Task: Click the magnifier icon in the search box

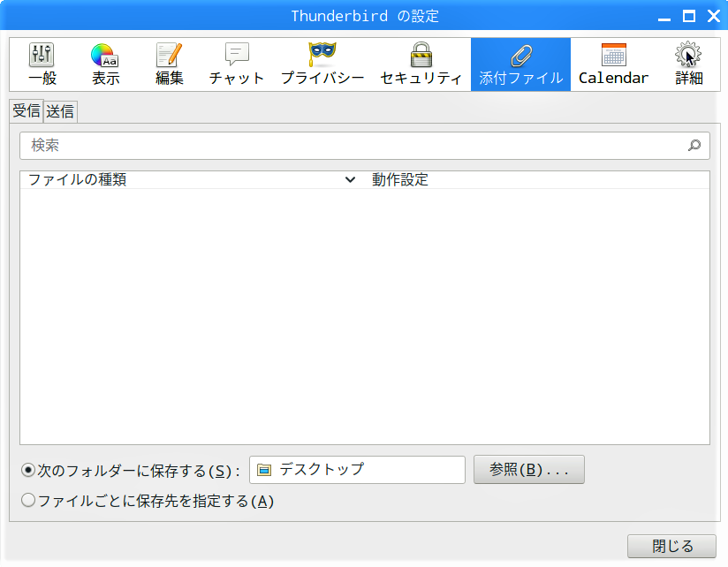Action: [694, 146]
